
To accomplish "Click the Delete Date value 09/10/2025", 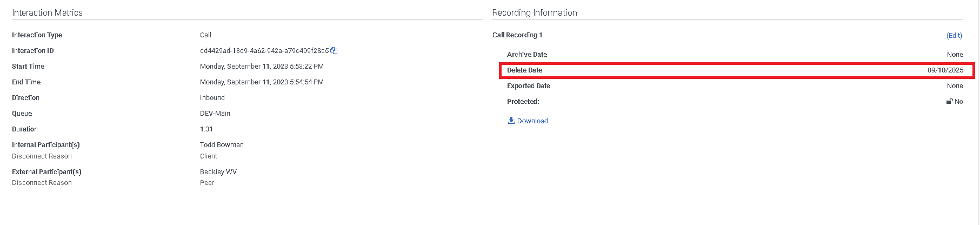I will (x=945, y=70).
